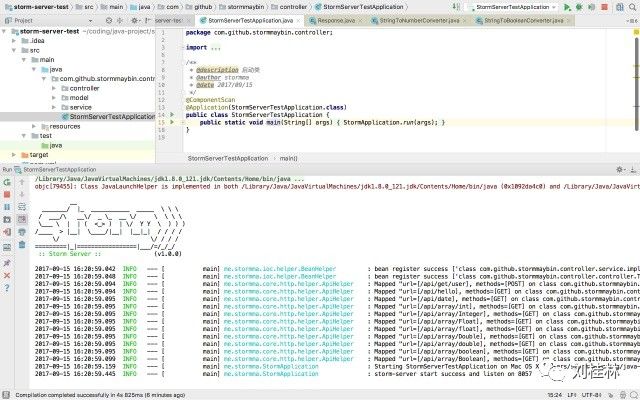Image resolution: width=640 pixels, height=400 pixels.
Task: Click run gutter arrow beside main method
Action: pos(172,122)
